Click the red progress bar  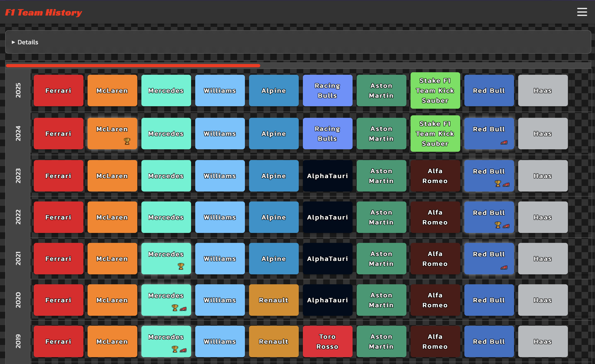point(133,65)
